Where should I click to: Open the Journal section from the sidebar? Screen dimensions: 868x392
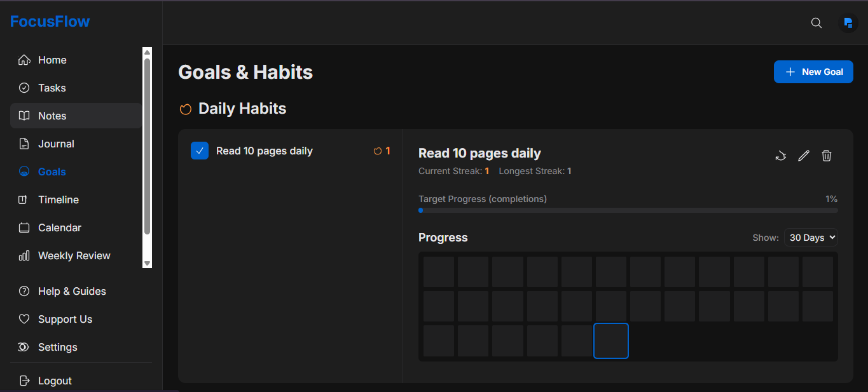(x=55, y=144)
